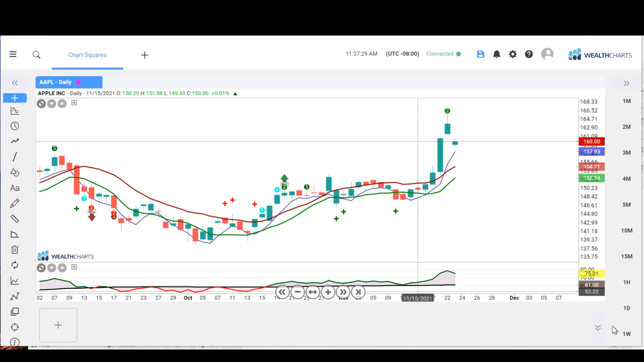Click the green 152.34 price label

[592, 178]
